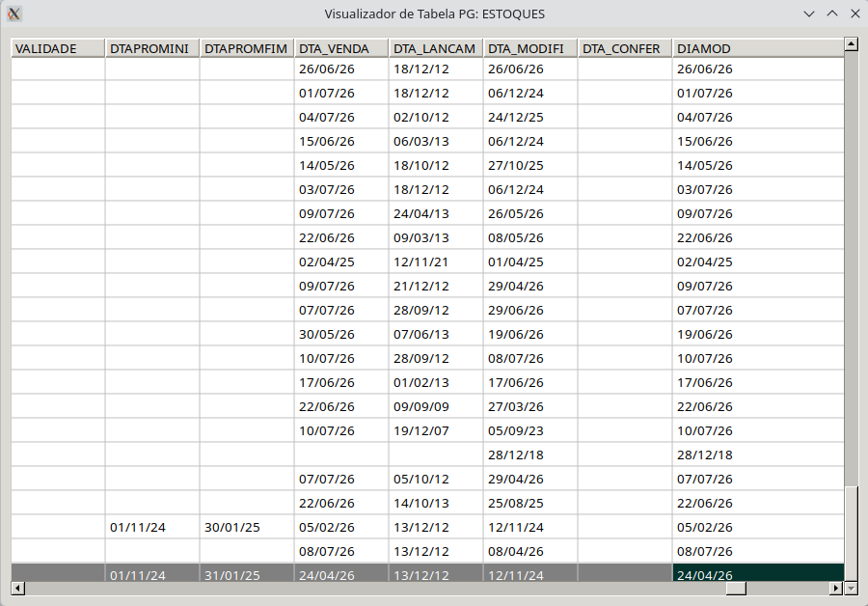This screenshot has height=606, width=868.
Task: Select DTA_LANCAM cell 18/10/12
Action: (436, 166)
